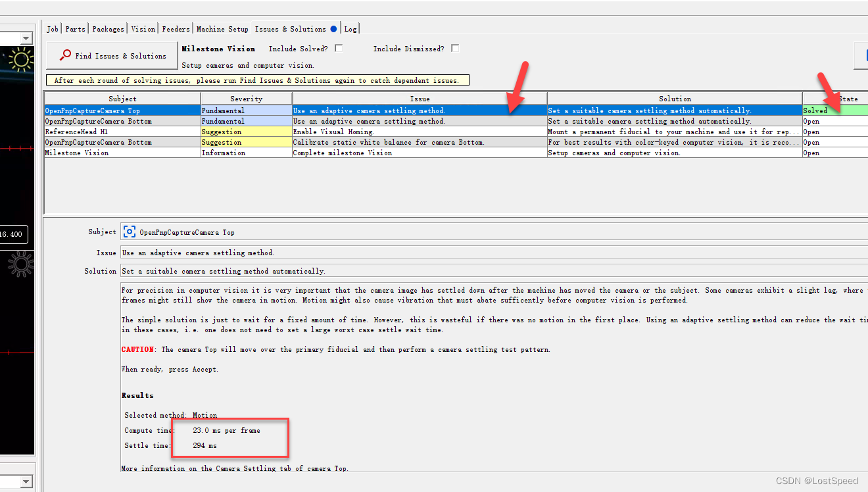Screen dimensions: 868x492
Task: Toggle the yellow camera light sun icon
Action: (x=21, y=60)
